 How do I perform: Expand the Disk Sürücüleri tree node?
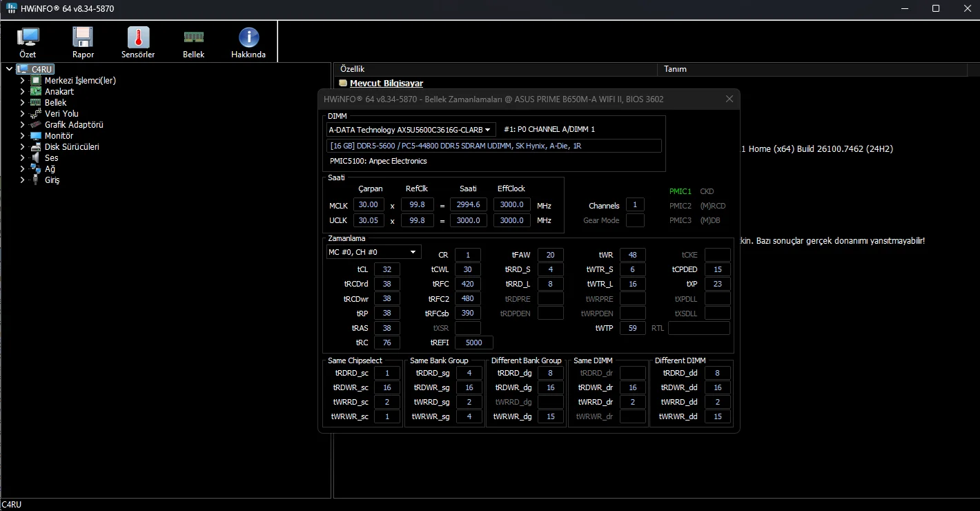tap(22, 146)
